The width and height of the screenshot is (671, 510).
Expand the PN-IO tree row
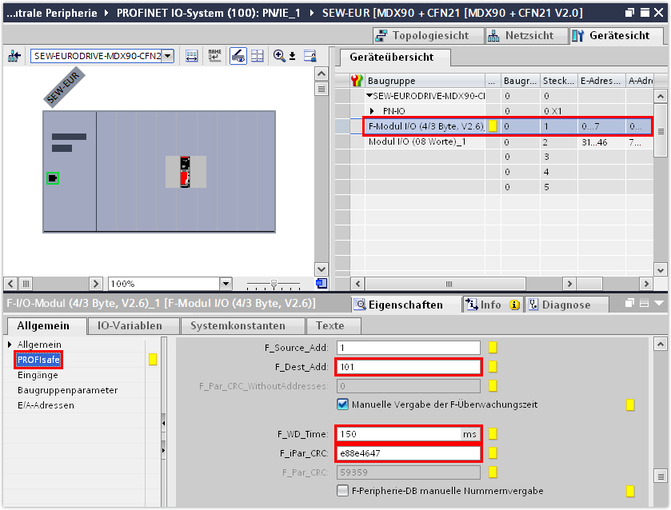click(x=372, y=111)
